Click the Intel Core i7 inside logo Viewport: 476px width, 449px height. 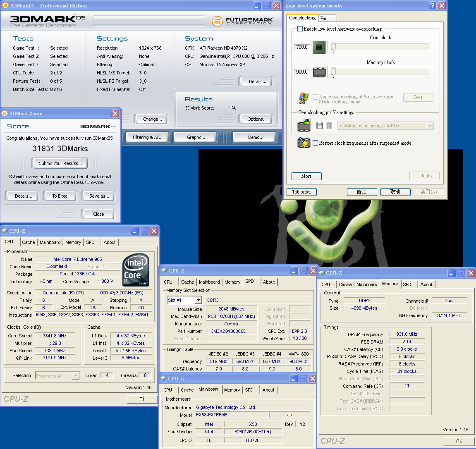(x=136, y=270)
